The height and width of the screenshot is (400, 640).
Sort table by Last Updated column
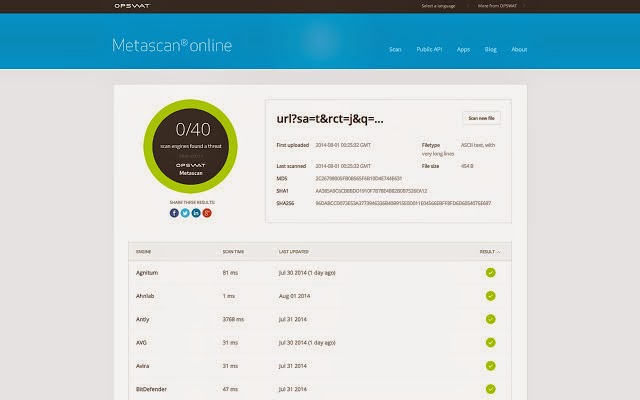(293, 252)
